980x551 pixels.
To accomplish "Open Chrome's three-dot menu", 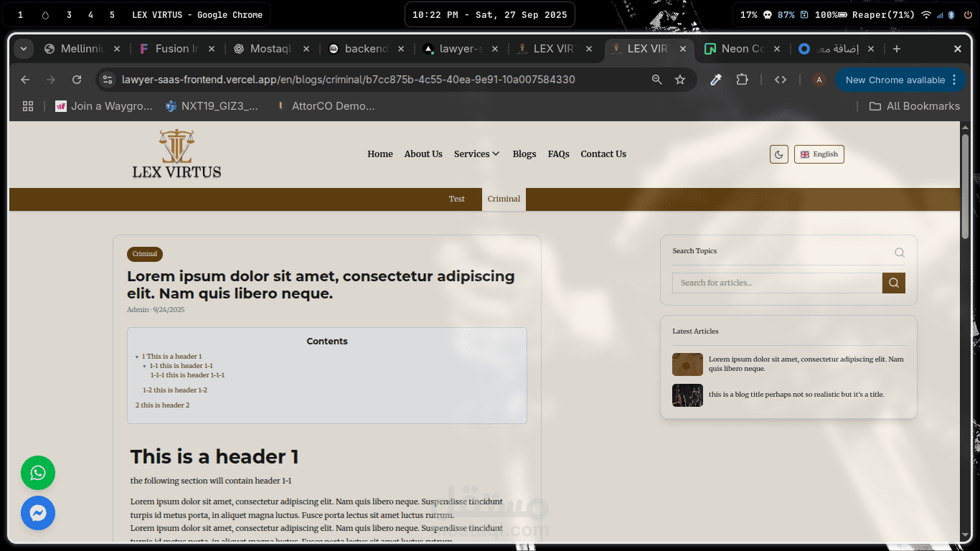I will [954, 80].
